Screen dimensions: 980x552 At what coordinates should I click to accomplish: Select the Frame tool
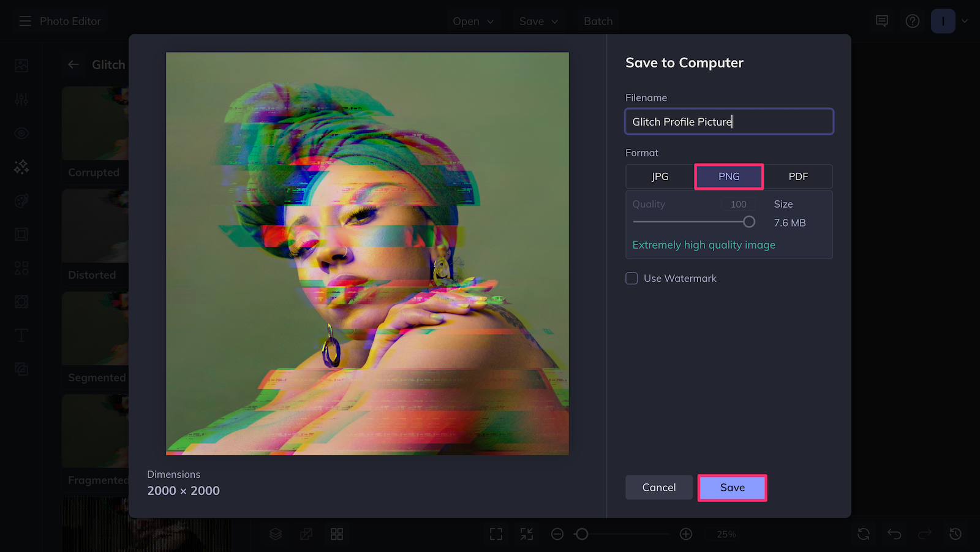tap(21, 234)
